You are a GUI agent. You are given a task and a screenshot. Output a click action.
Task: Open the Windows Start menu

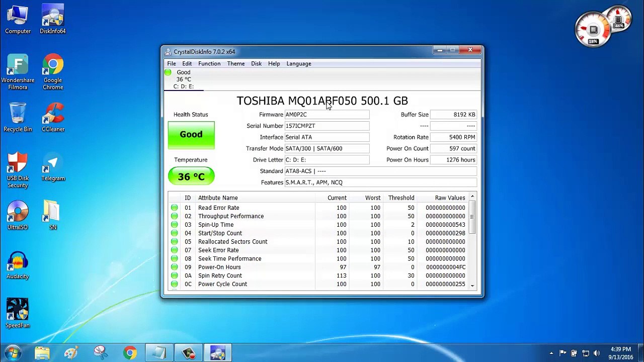[14, 353]
